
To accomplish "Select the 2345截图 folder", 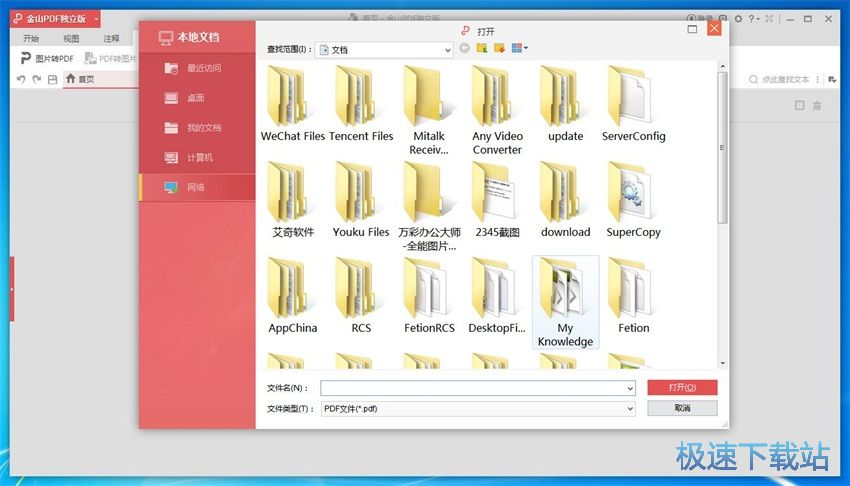I will 497,199.
